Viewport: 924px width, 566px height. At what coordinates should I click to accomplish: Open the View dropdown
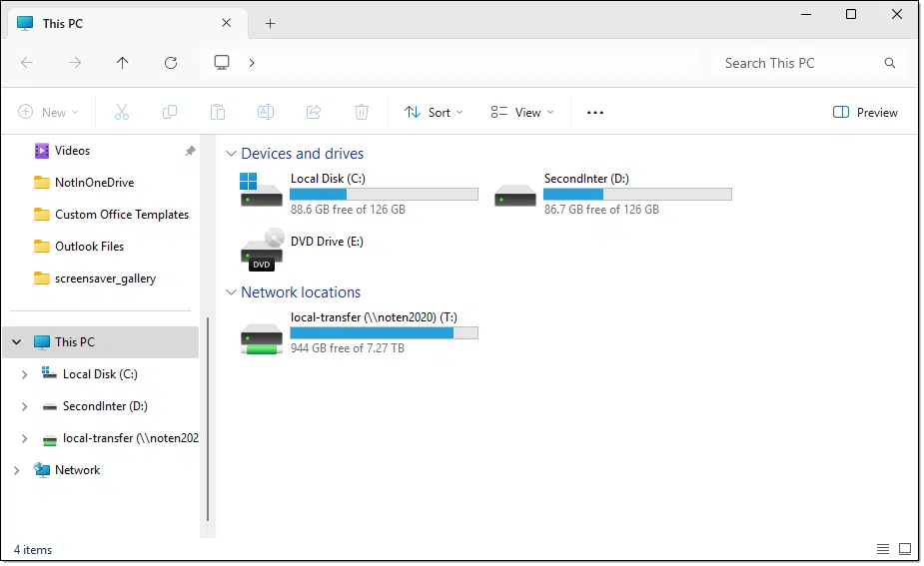pos(522,113)
